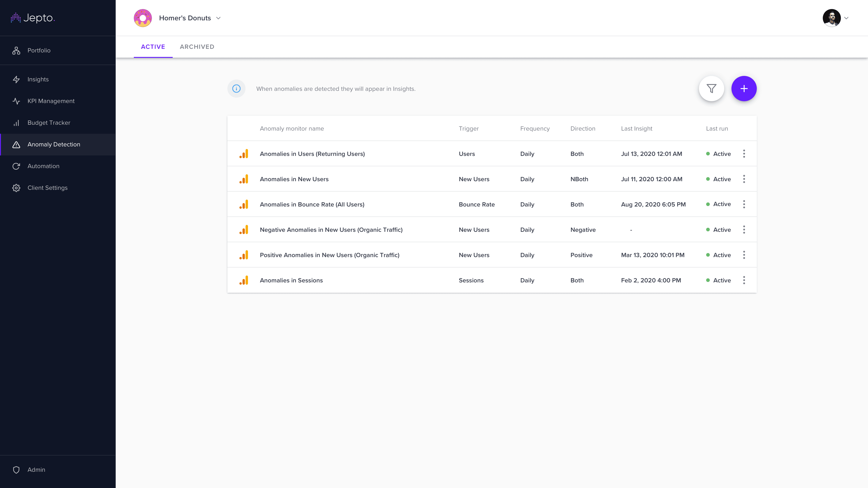Click the Jepto logo
The width and height of the screenshot is (868, 488).
pos(33,18)
